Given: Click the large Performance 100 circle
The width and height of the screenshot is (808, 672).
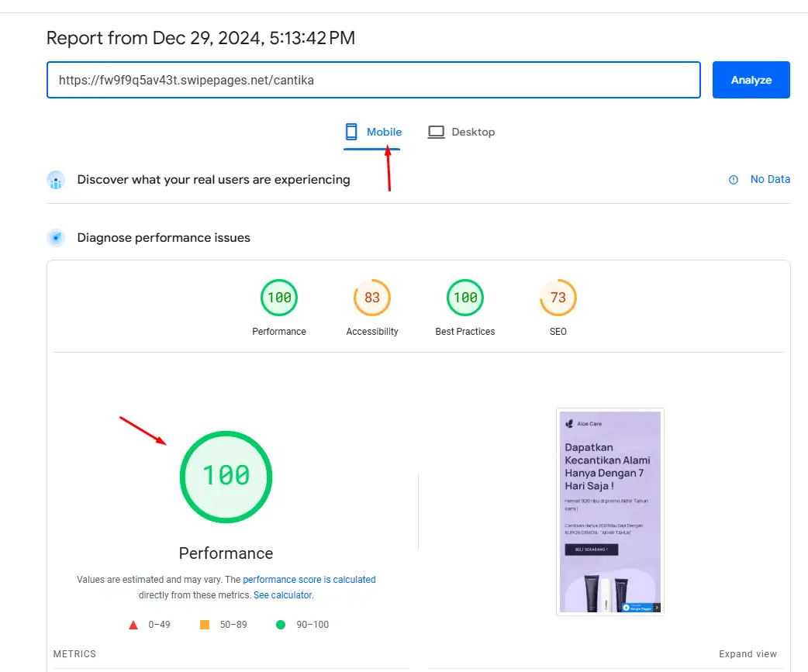Looking at the screenshot, I should pyautogui.click(x=226, y=477).
